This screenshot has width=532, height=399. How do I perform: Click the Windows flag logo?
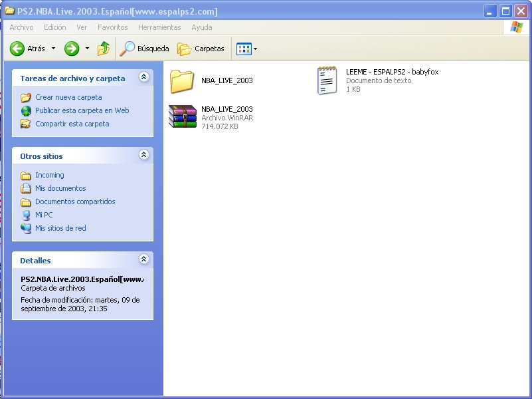click(x=517, y=27)
